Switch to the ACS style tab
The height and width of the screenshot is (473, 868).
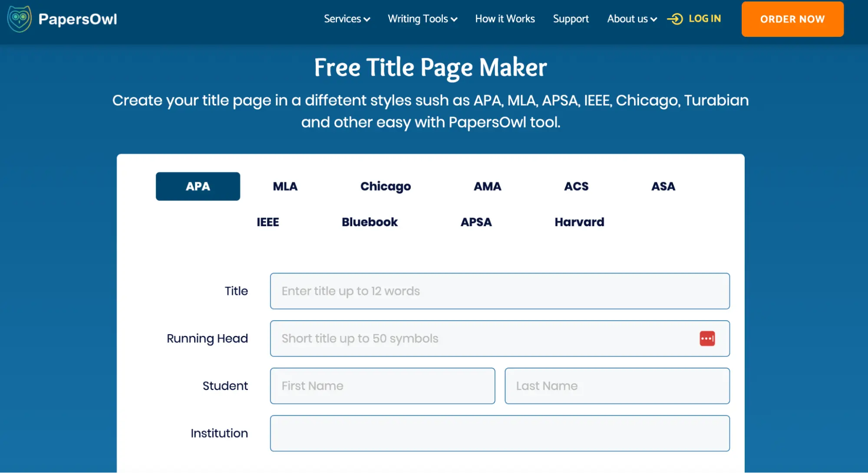click(x=576, y=186)
